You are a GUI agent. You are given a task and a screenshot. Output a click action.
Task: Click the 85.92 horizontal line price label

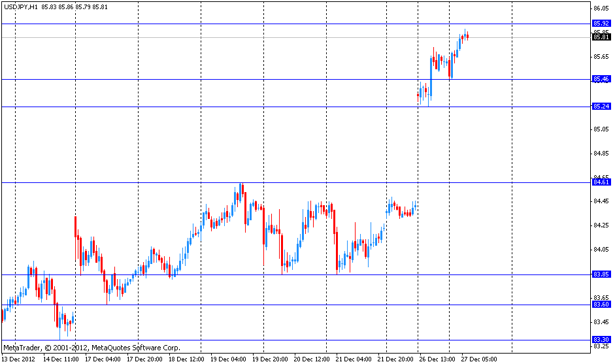tap(601, 23)
